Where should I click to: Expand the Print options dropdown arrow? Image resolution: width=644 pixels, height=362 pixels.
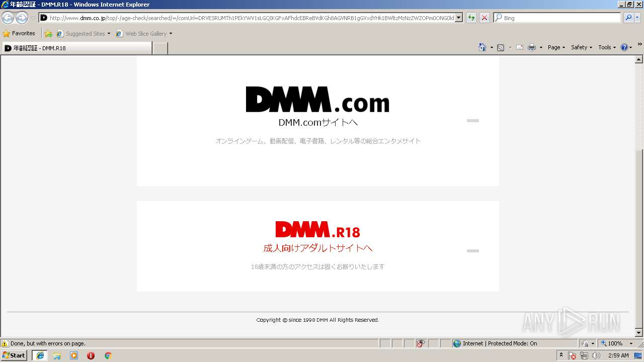point(541,47)
